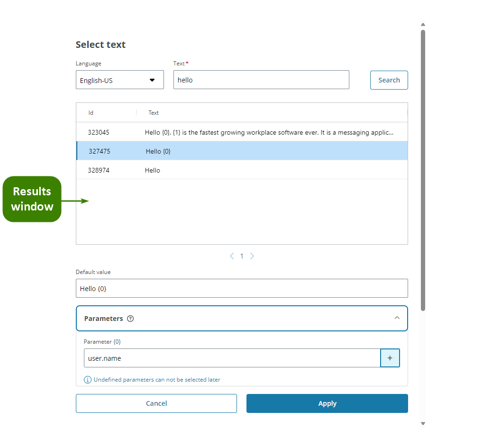
Task: Go to the previous results page arrow
Action: click(x=232, y=256)
